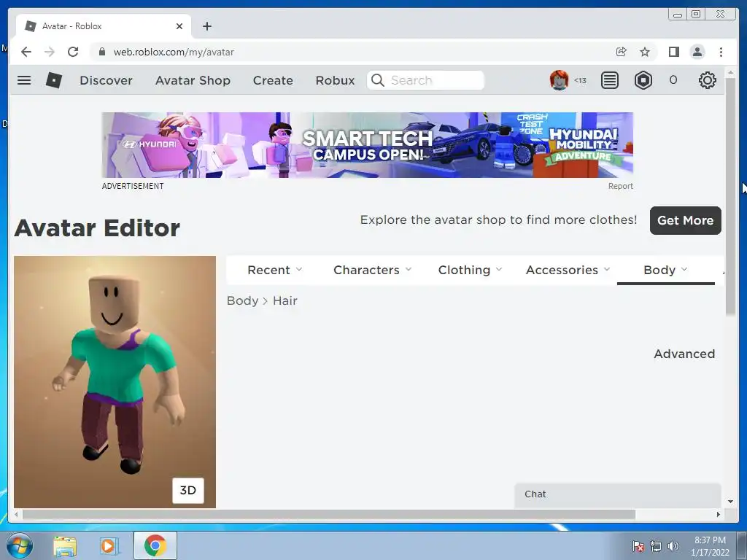Screen dimensions: 747x560
Task: Go back with the browser back arrow
Action: tap(26, 52)
